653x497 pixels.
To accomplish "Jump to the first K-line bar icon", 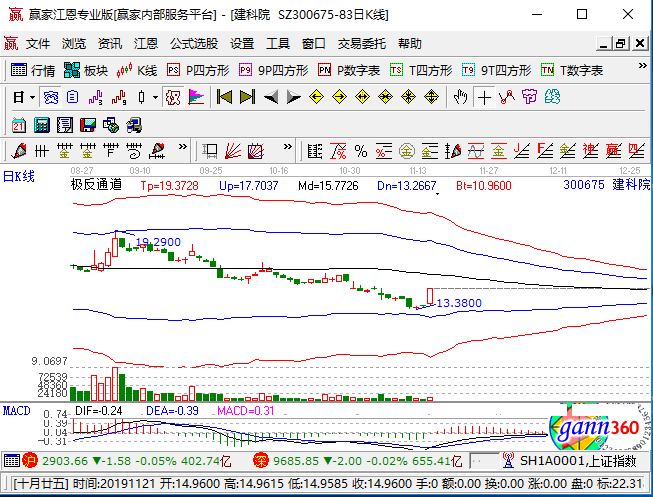I will coord(224,97).
